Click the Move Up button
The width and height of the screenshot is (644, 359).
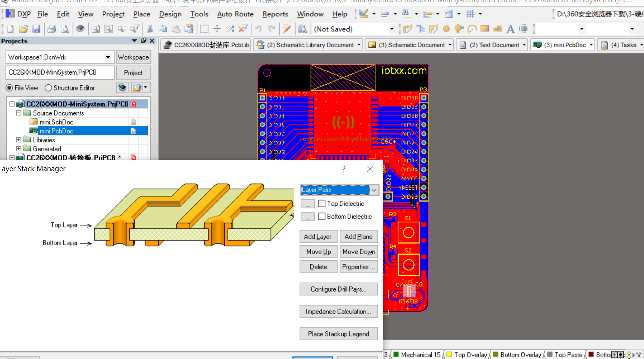pos(318,252)
